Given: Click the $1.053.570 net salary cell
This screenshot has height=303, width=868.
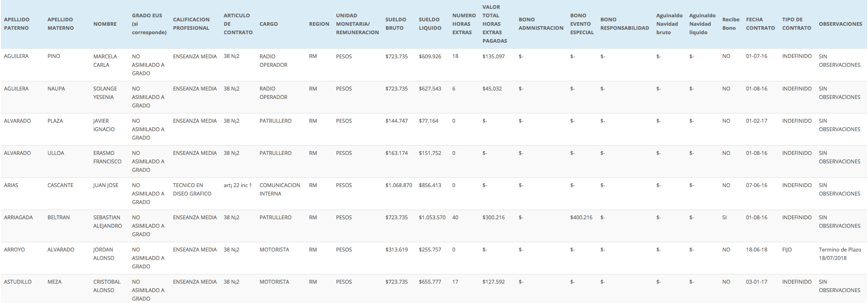Looking at the screenshot, I should coord(432,217).
